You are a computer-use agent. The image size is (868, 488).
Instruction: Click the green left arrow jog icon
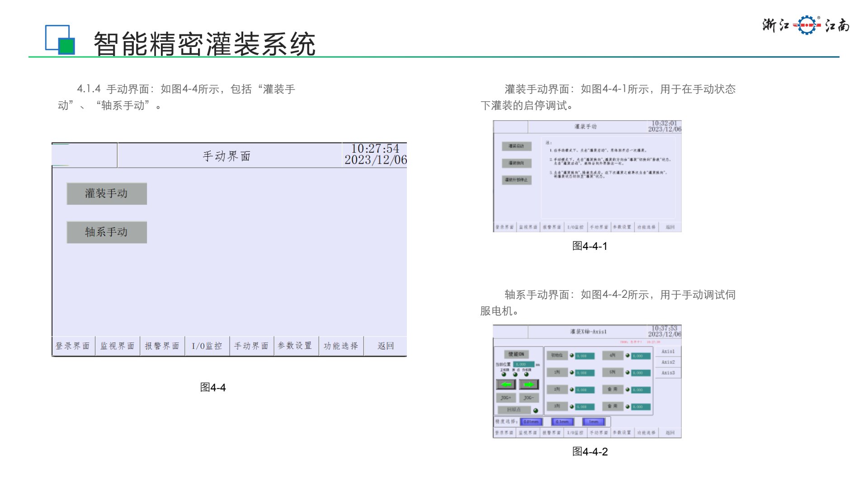click(x=506, y=385)
